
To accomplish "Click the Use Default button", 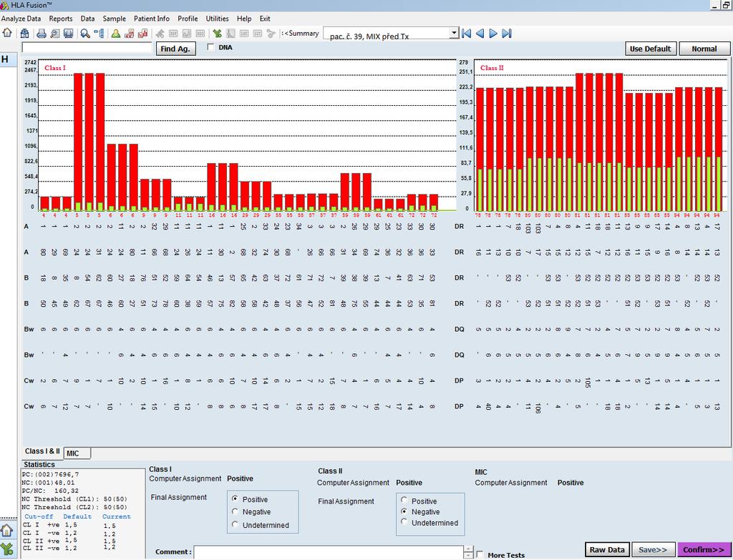I will (650, 49).
